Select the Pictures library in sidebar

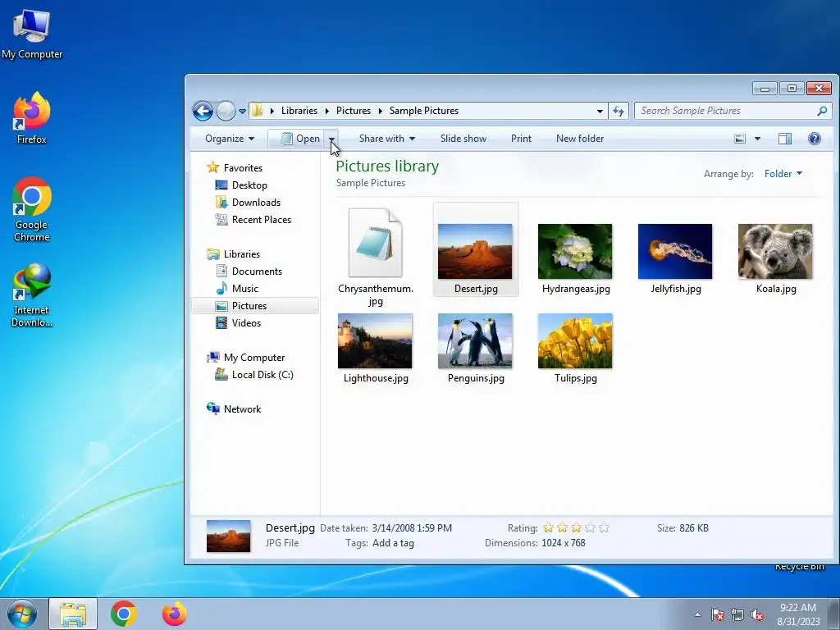(255, 306)
